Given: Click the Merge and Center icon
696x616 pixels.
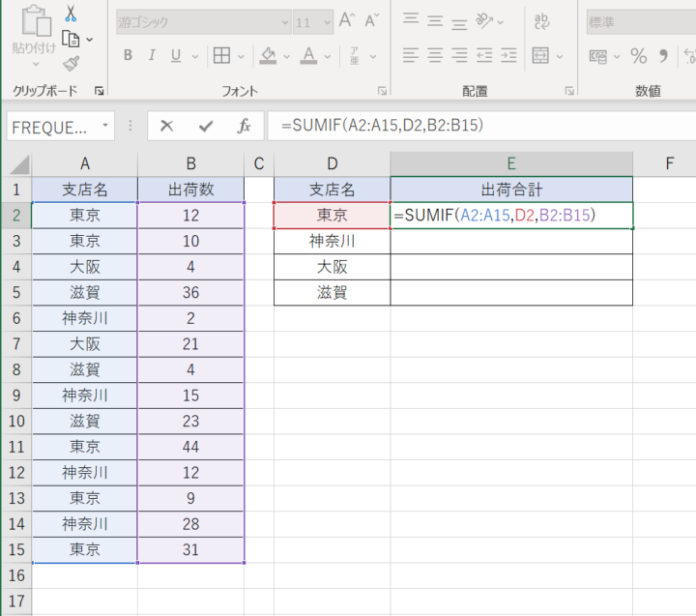Looking at the screenshot, I should (540, 55).
